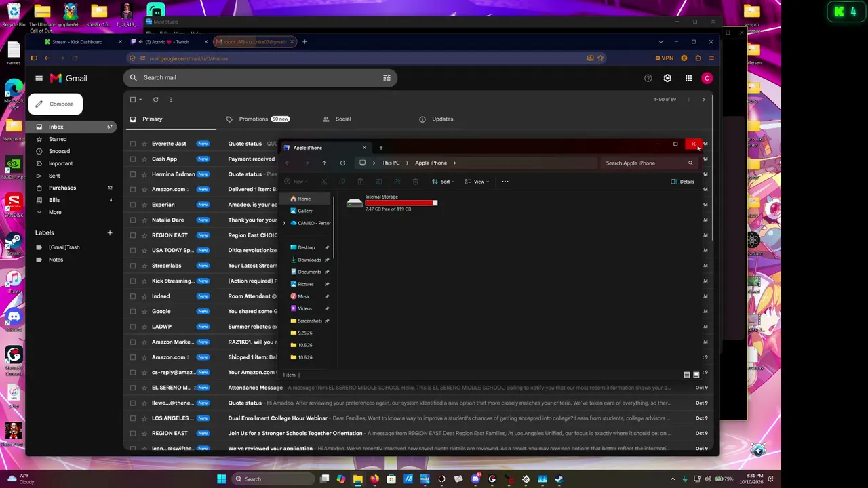
Task: Refresh the Gmail inbox list
Action: click(155, 100)
